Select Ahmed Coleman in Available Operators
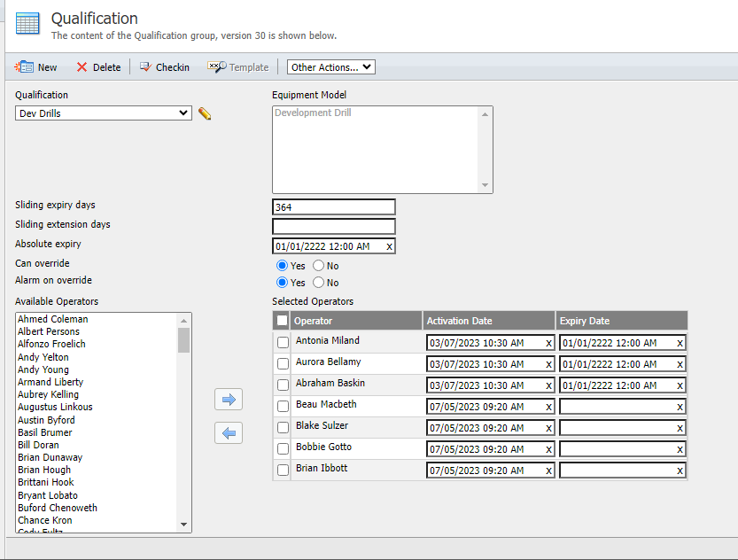This screenshot has height=560, width=738. click(53, 318)
